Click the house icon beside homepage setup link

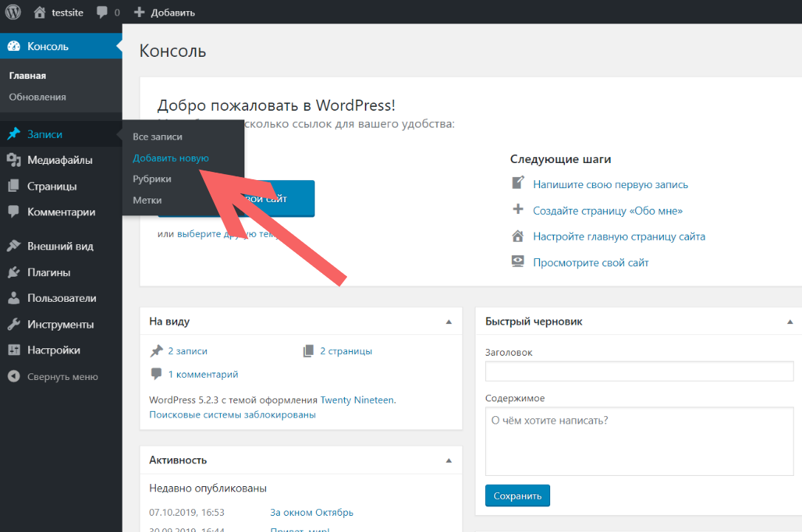518,236
